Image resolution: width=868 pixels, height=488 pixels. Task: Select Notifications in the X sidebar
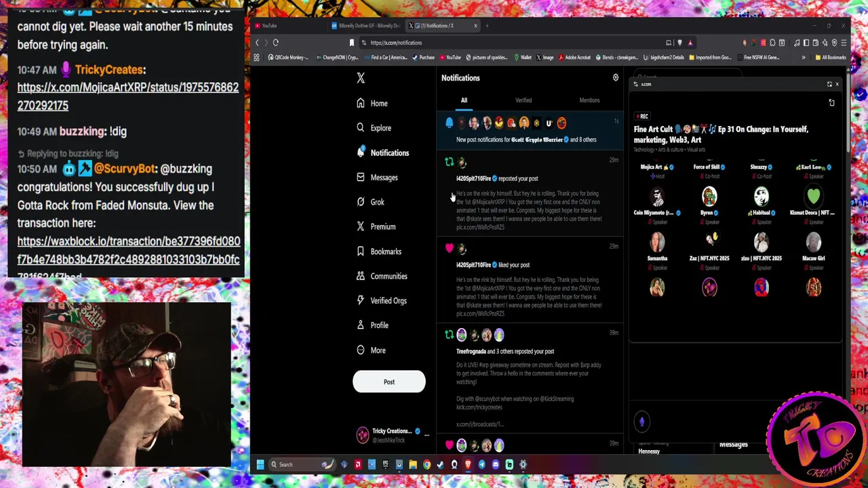[x=382, y=152]
